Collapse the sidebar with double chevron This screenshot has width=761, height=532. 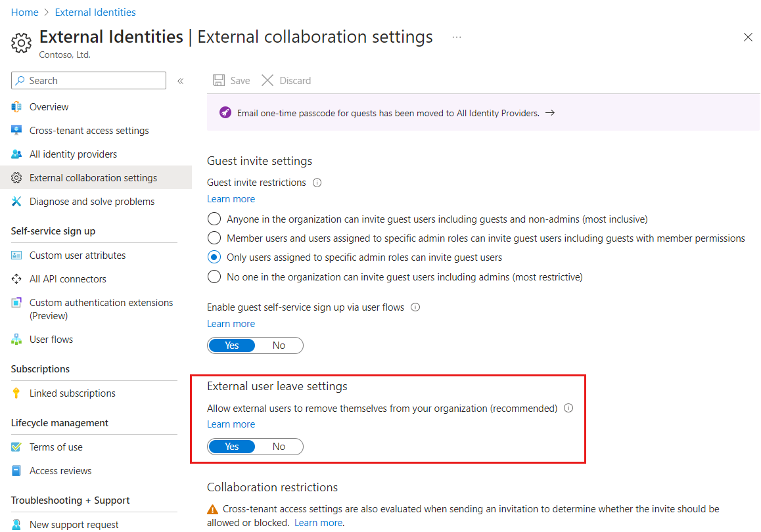180,81
